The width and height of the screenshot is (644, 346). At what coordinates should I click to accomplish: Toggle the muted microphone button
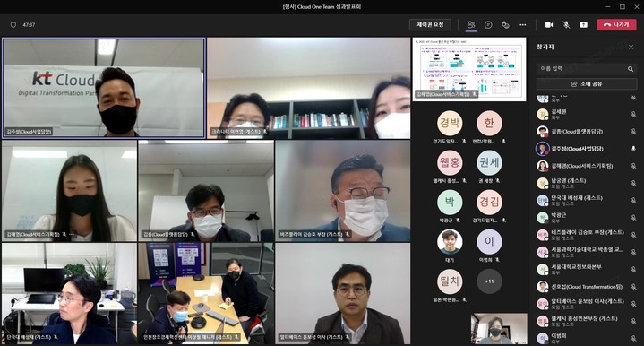pos(566,25)
